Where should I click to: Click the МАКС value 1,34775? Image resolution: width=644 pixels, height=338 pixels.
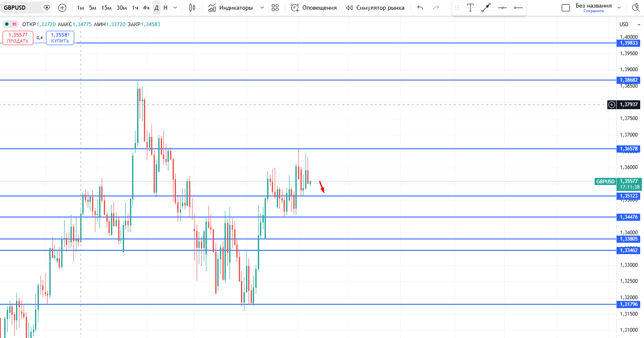[x=82, y=24]
